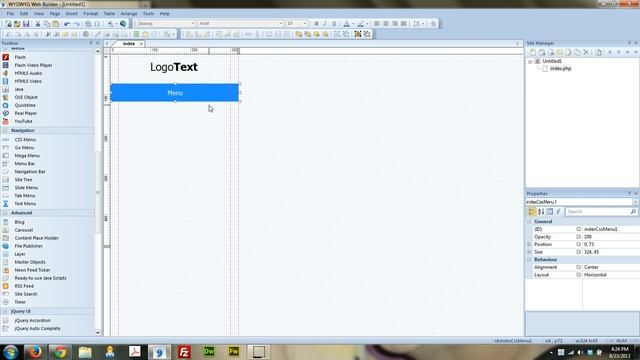Image resolution: width=640 pixels, height=360 pixels.
Task: Click the LogoText heading on canvas
Action: (x=174, y=67)
